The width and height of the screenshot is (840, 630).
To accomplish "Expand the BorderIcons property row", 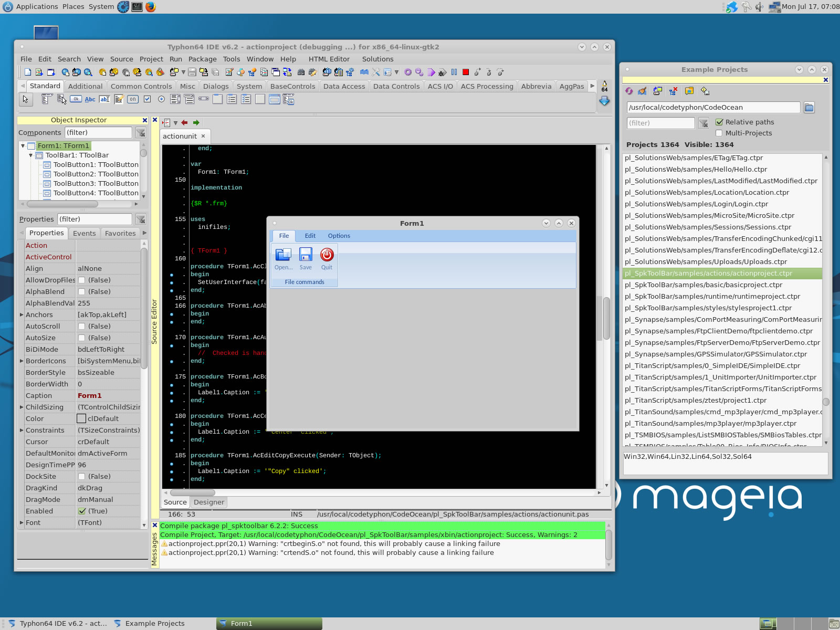I will click(x=22, y=361).
